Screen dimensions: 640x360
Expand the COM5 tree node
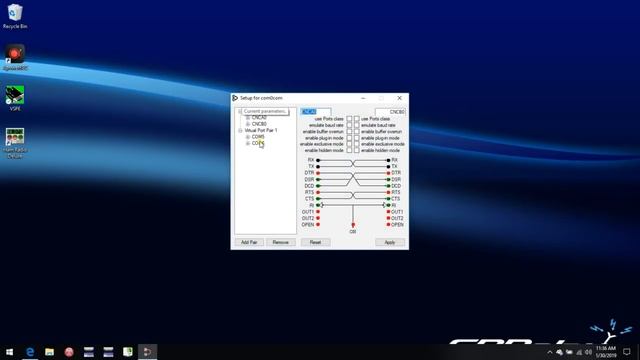tap(248, 137)
